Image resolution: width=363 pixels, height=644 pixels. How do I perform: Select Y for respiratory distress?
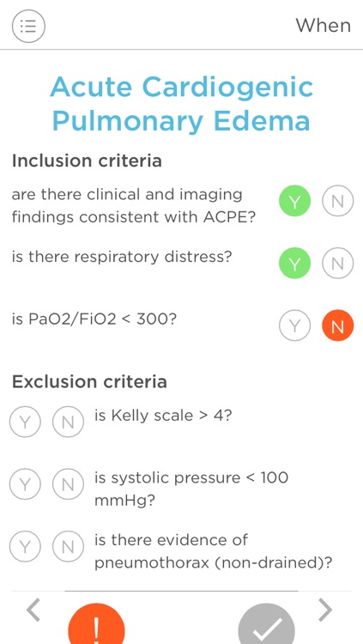coord(295,264)
